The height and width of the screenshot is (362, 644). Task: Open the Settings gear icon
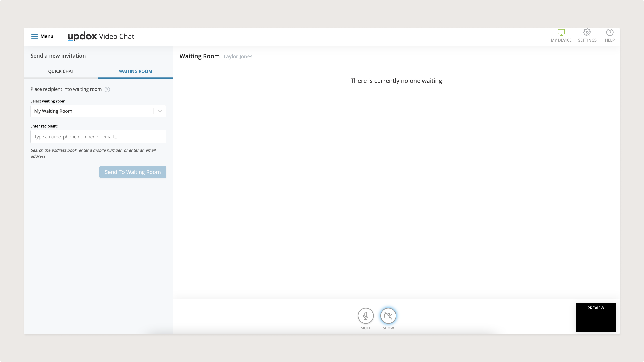point(587,32)
